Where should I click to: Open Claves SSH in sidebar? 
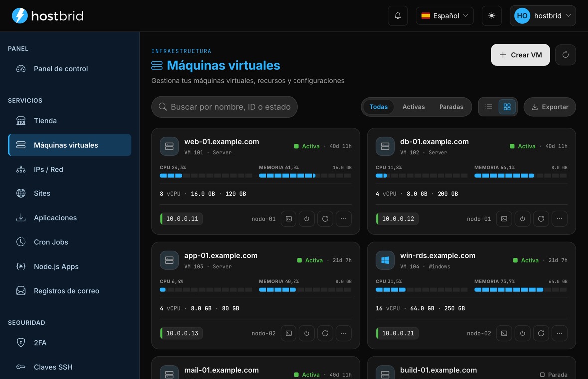[70, 367]
